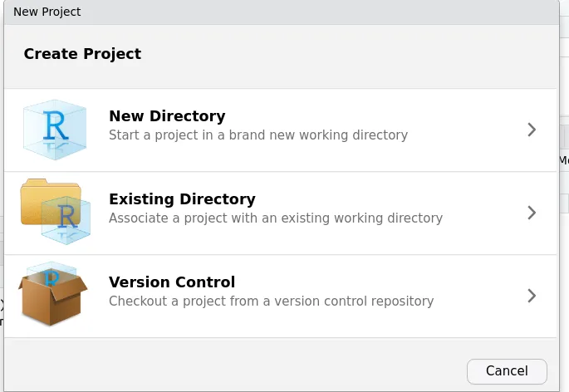
Task: Expand the Version Control chevron arrow
Action: pyautogui.click(x=532, y=296)
